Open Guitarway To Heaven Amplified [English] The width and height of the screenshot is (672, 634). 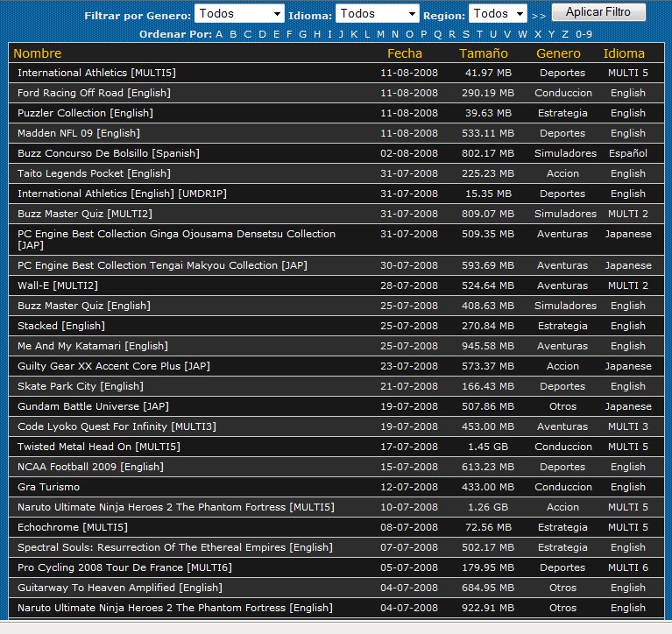click(120, 588)
